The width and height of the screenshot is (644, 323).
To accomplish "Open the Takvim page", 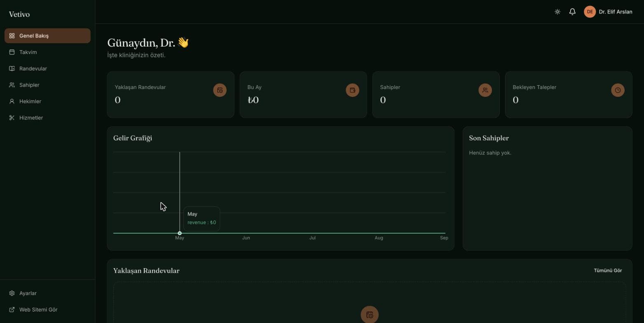I will coord(47,52).
